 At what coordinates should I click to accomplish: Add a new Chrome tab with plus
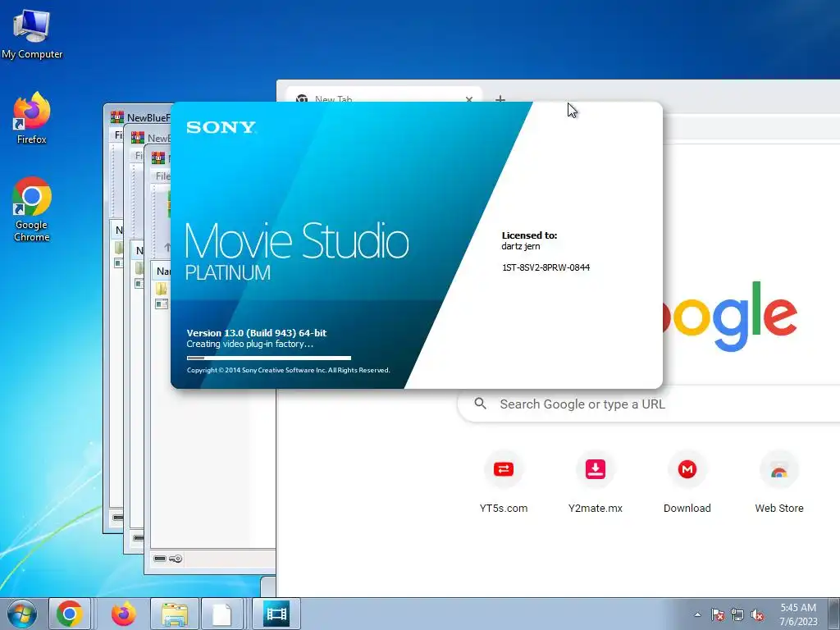click(500, 98)
